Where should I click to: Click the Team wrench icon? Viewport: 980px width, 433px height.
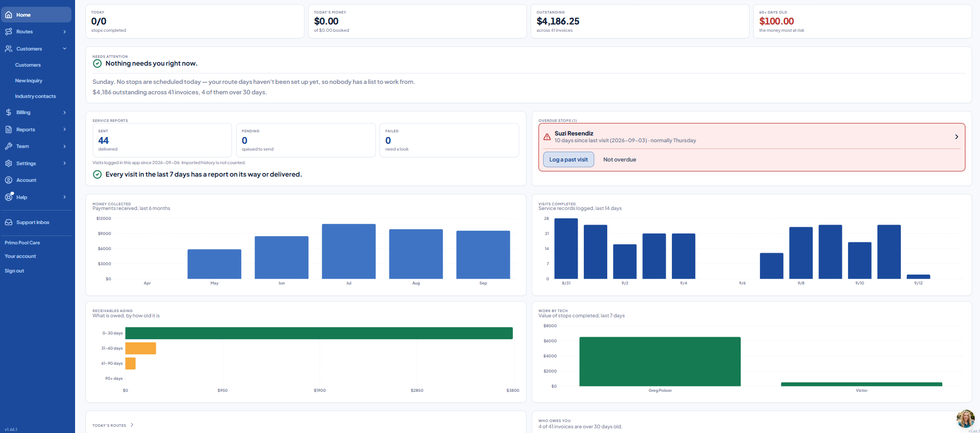[x=8, y=146]
